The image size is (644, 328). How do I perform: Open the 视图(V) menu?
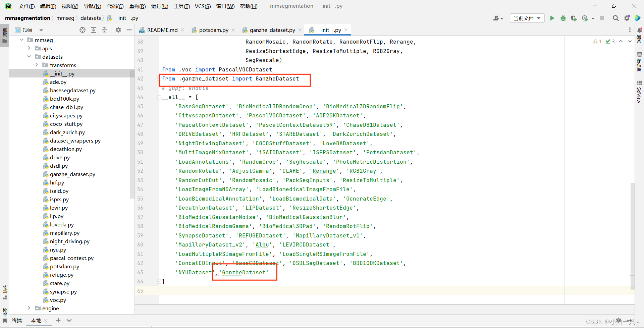pyautogui.click(x=69, y=6)
